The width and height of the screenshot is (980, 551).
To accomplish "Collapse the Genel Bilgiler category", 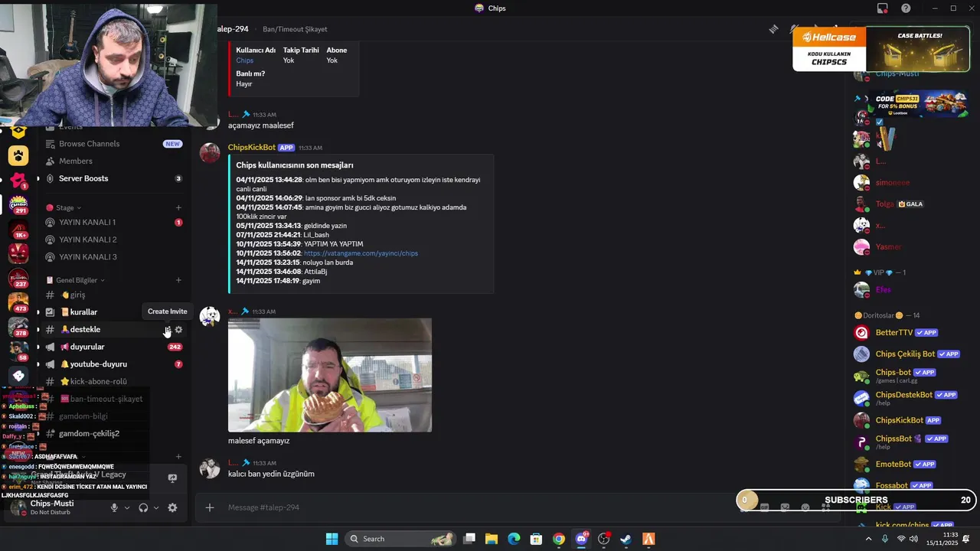I will tap(76, 280).
